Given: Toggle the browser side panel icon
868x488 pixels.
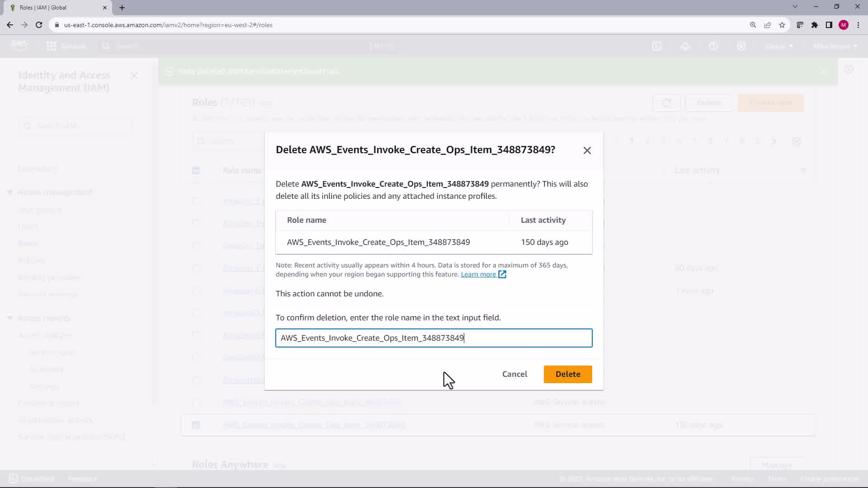Looking at the screenshot, I should pyautogui.click(x=829, y=25).
